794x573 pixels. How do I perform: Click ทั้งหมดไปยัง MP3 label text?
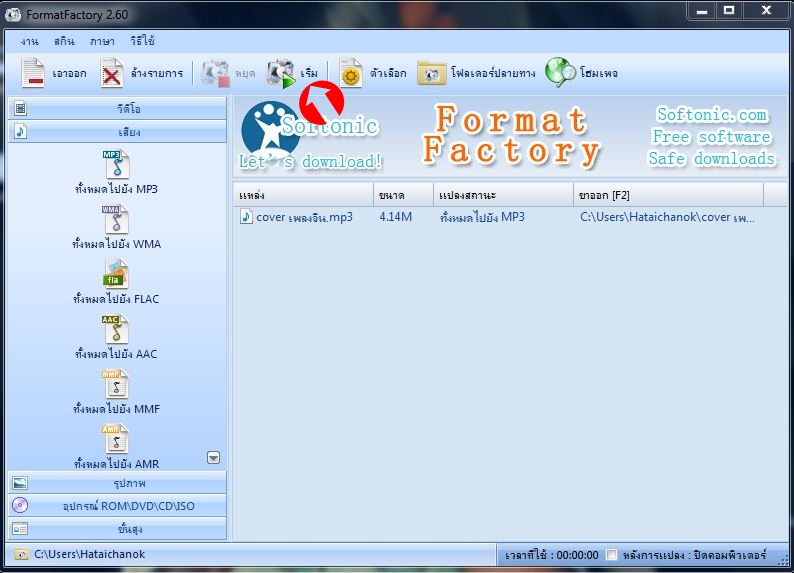(116, 189)
